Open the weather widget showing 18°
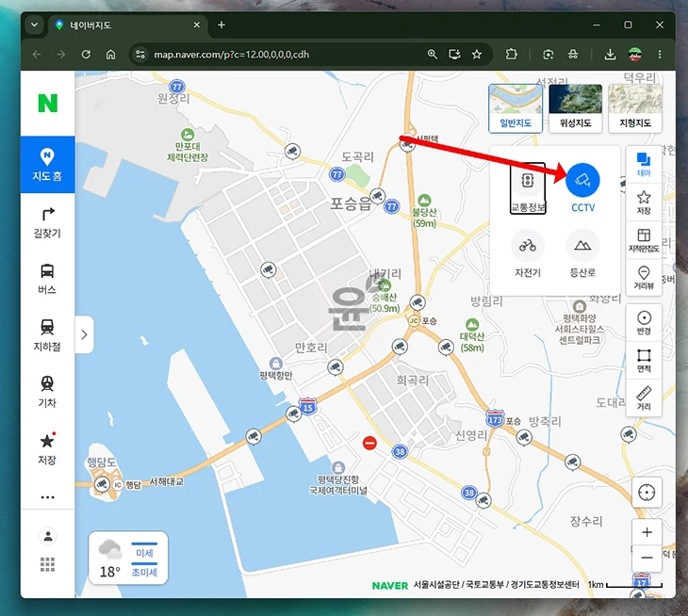688x616 pixels. (128, 559)
